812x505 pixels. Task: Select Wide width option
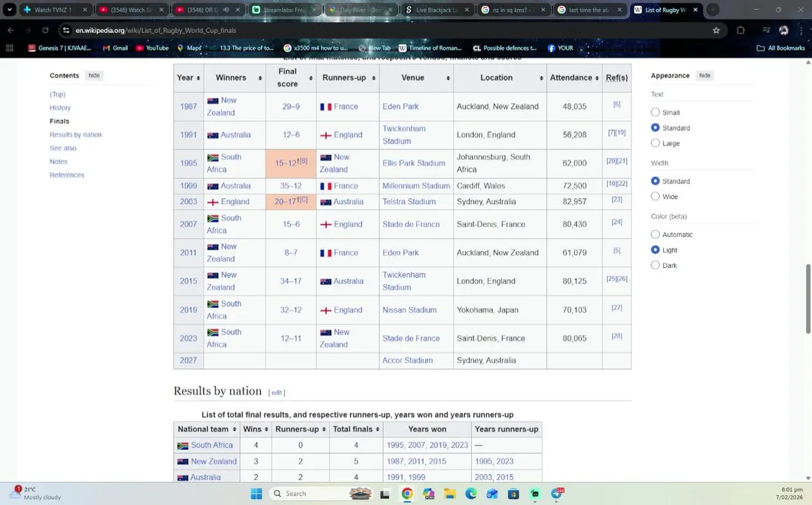655,196
